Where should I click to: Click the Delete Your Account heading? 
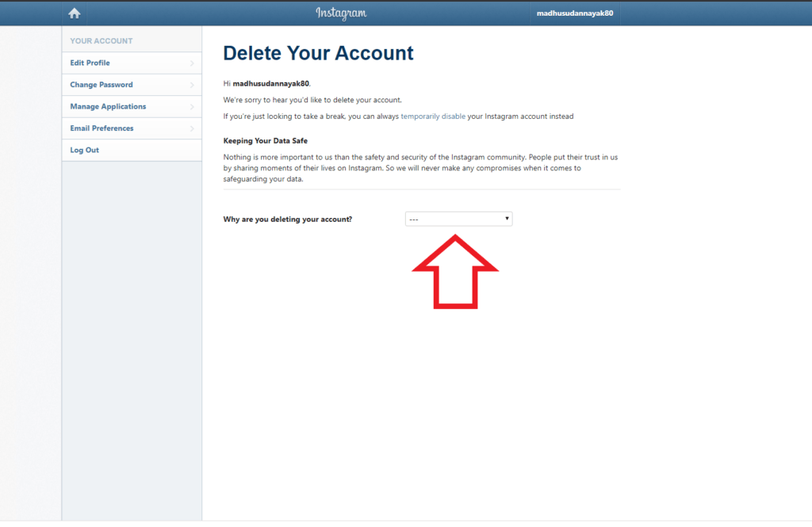coord(318,53)
